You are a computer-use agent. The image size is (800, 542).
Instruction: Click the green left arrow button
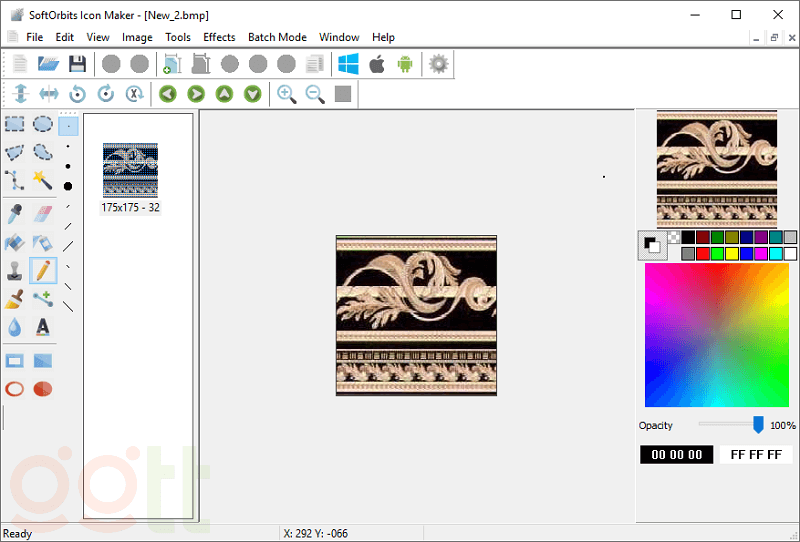(168, 94)
